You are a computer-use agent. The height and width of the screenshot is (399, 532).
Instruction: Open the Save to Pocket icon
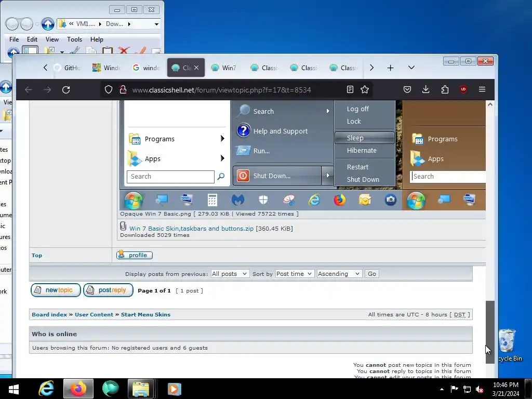click(407, 89)
